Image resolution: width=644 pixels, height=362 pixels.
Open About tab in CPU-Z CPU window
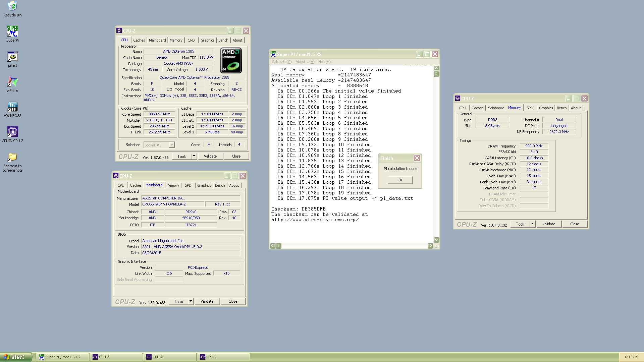pos(237,40)
